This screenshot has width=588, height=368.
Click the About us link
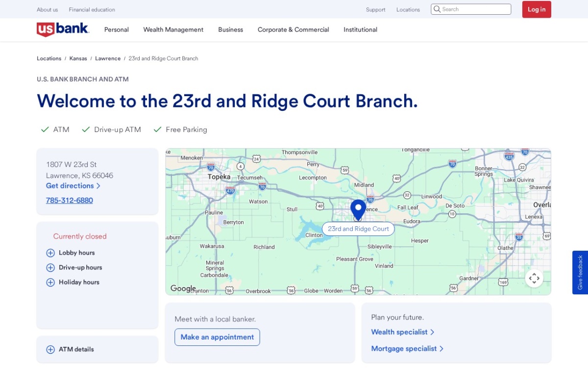[48, 9]
